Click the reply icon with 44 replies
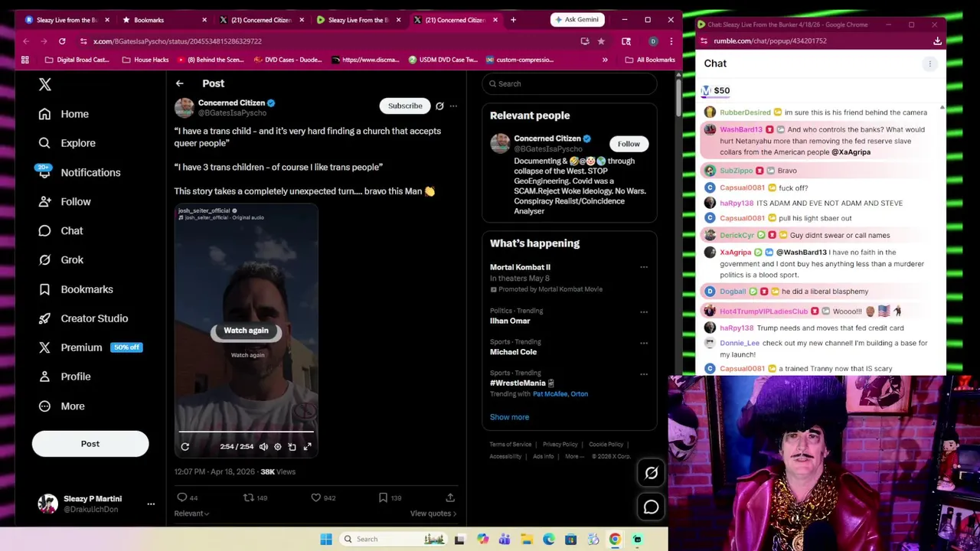 [x=182, y=498]
